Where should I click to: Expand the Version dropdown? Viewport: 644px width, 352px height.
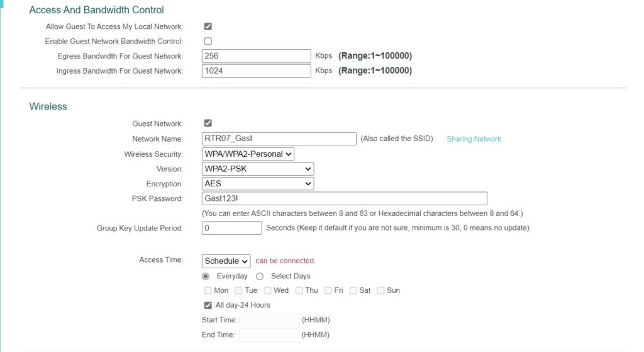pos(258,169)
